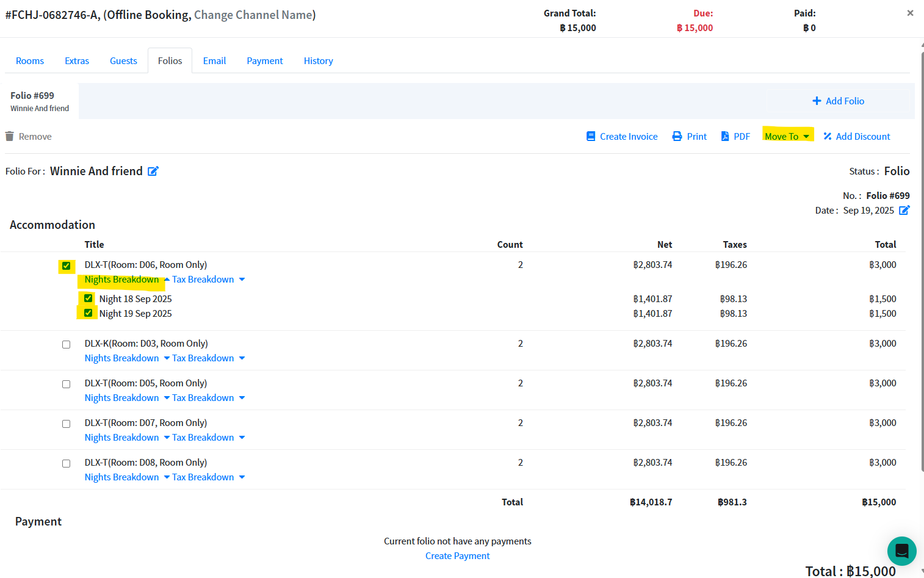Click the PDF file icon
Viewport: 924px width, 578px height.
point(725,137)
